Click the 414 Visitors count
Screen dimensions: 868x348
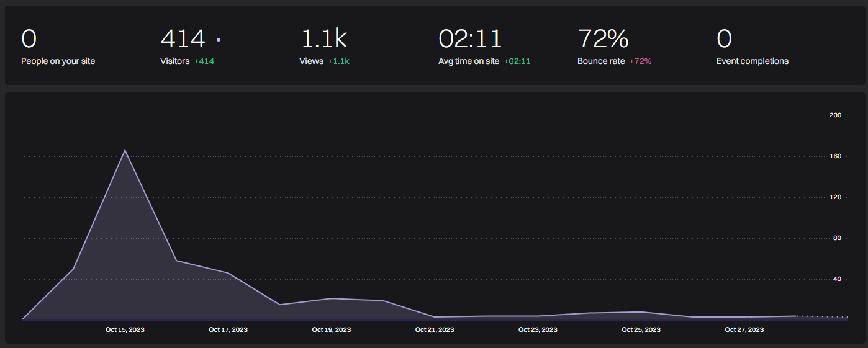tap(183, 39)
